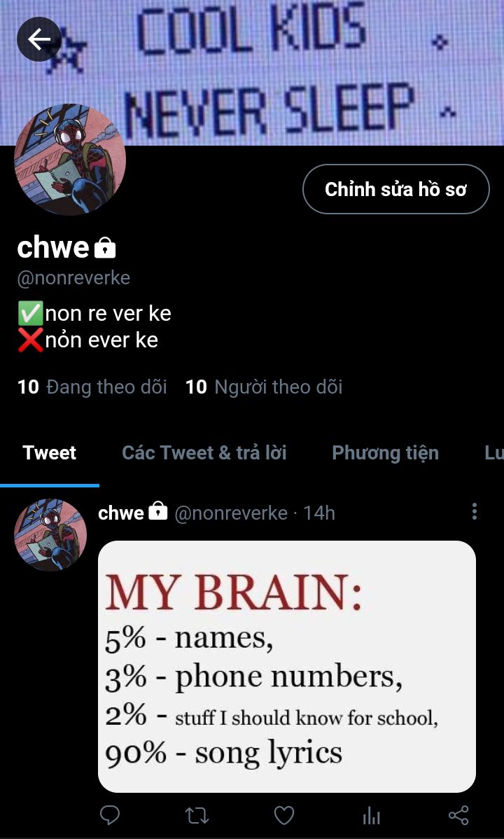Open the MY BRAIN image in tweet
This screenshot has width=504, height=839.
287,667
